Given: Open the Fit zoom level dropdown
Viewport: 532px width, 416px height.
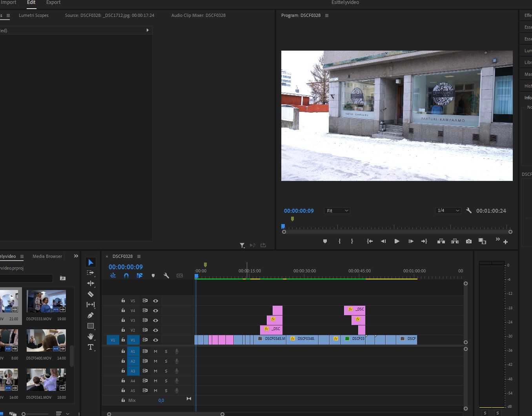Looking at the screenshot, I should point(337,211).
